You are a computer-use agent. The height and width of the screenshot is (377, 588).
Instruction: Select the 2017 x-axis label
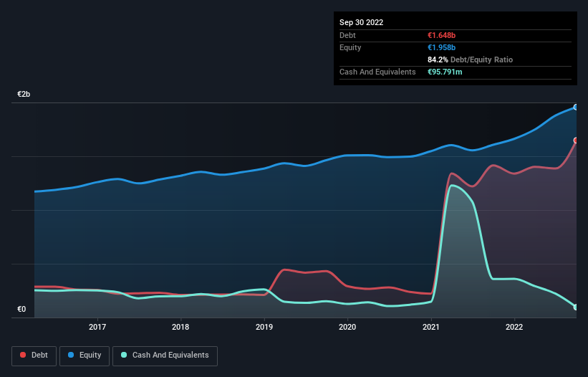[x=97, y=327]
